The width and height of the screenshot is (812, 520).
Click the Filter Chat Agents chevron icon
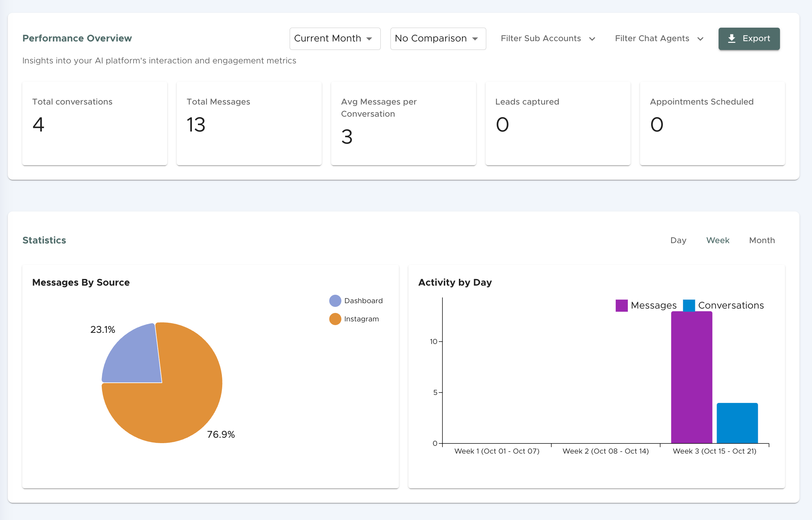pos(700,39)
